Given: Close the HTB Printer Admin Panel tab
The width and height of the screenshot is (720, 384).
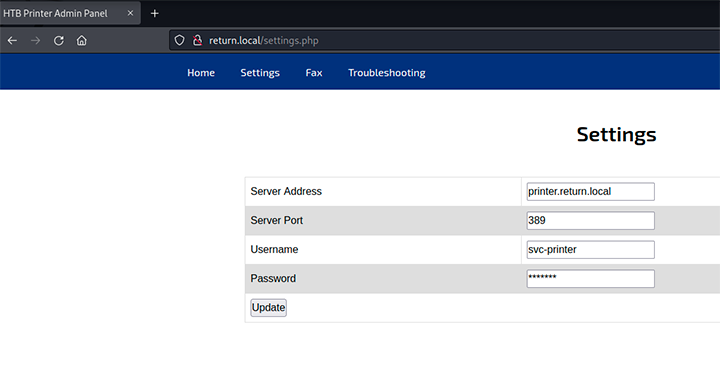Looking at the screenshot, I should point(130,13).
